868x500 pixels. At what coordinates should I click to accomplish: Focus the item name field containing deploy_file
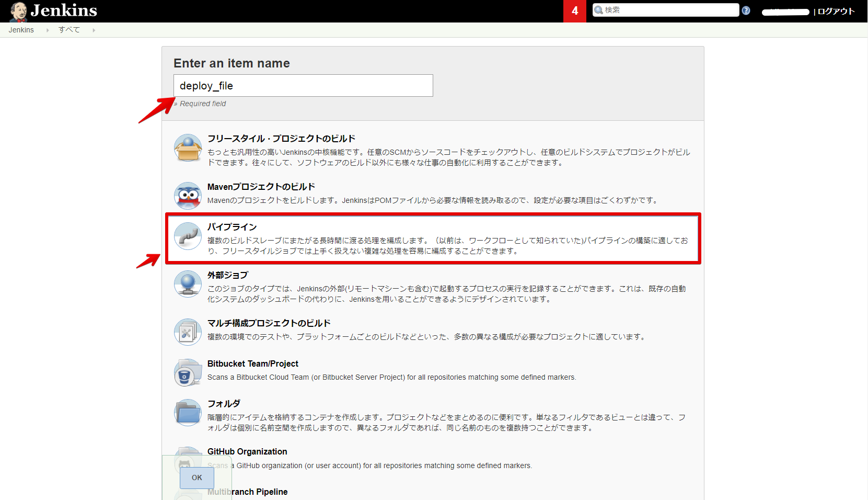(x=303, y=85)
